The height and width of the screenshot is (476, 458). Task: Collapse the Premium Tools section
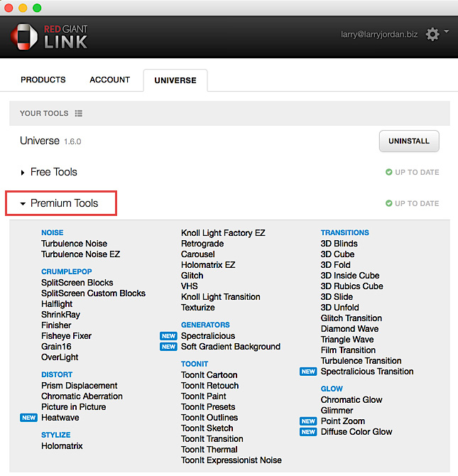[23, 204]
